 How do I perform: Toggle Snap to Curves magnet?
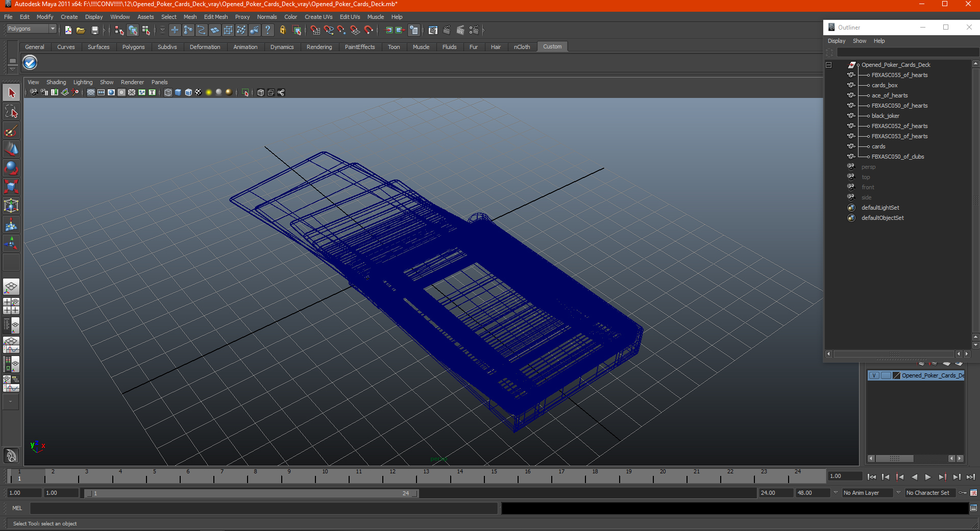coord(329,30)
